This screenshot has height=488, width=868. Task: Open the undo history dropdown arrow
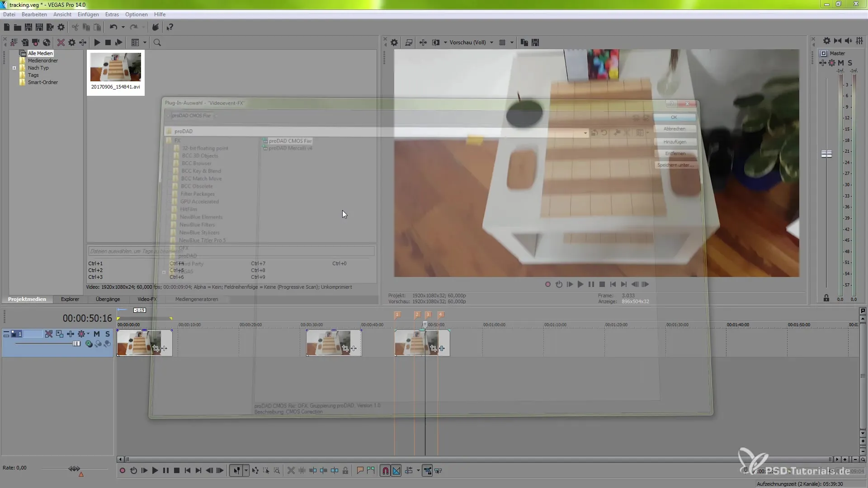click(x=123, y=28)
